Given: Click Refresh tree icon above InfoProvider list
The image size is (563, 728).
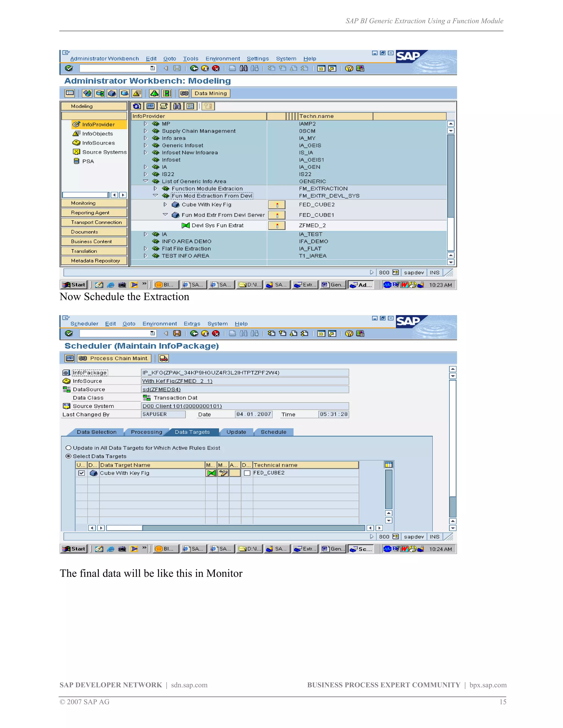Looking at the screenshot, I should pyautogui.click(x=137, y=106).
